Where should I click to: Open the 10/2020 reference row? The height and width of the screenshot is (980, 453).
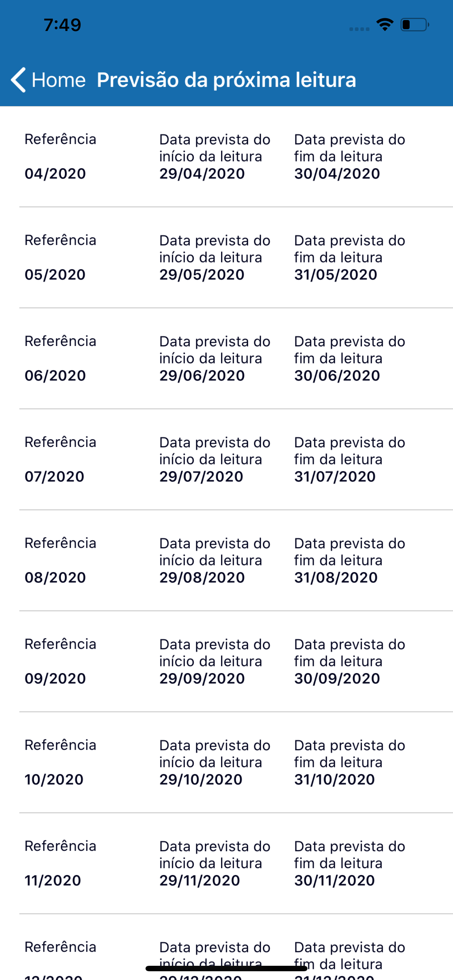click(x=226, y=762)
